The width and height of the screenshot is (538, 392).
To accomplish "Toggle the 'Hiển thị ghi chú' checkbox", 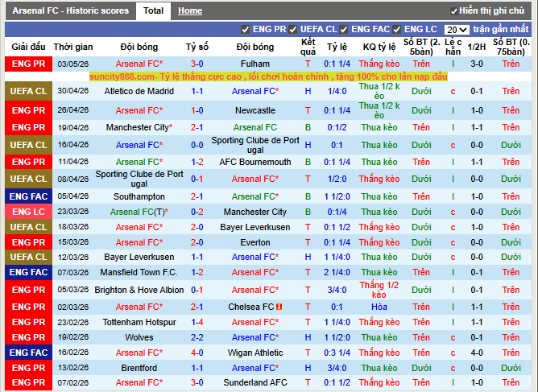I will 453,11.
